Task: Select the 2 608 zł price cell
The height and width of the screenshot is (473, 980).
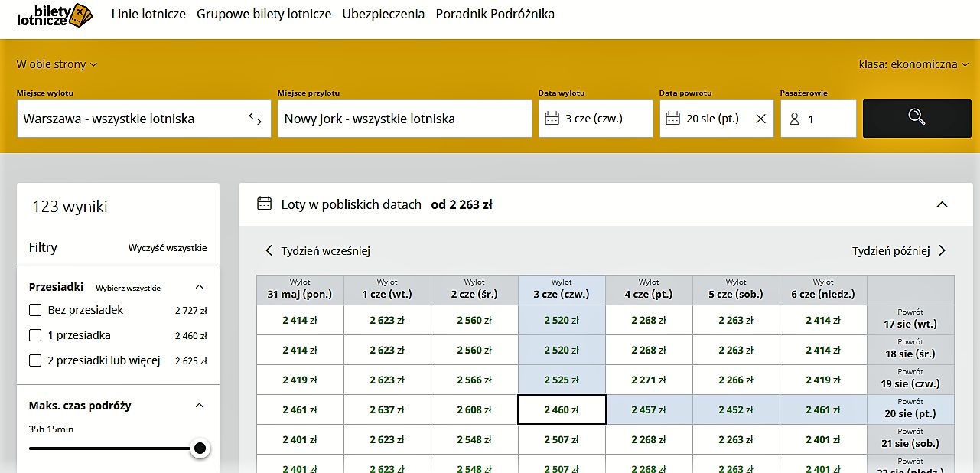Action: pyautogui.click(x=474, y=409)
